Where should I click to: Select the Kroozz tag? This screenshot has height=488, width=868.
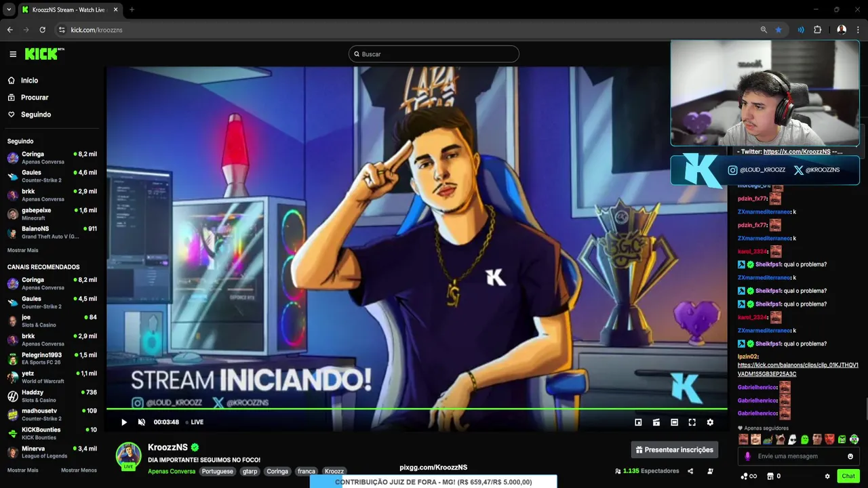[334, 471]
